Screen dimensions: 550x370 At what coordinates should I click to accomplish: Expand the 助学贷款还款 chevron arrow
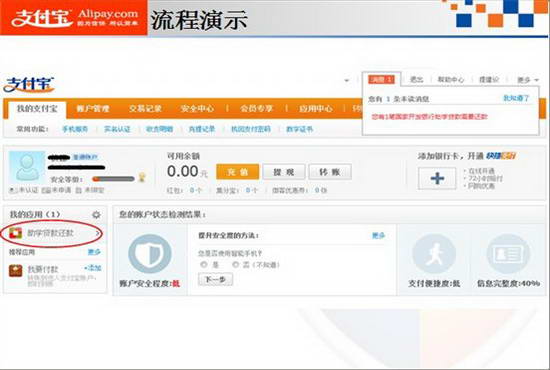[98, 233]
